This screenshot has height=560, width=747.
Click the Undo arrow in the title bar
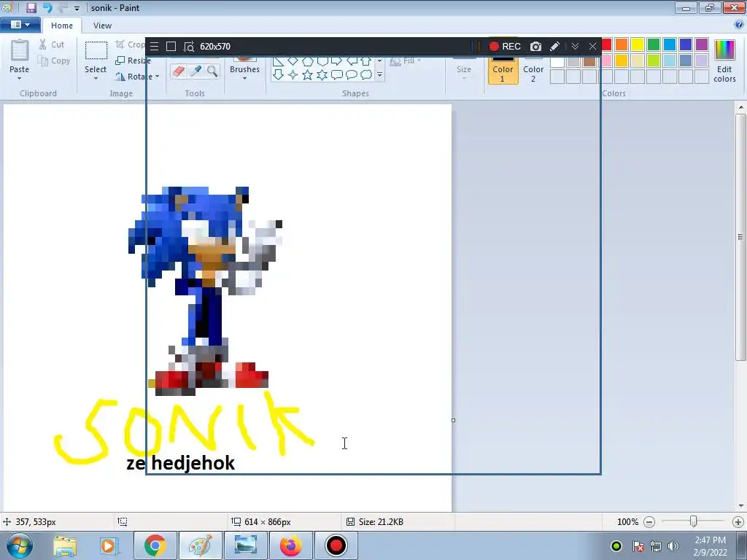tap(47, 7)
